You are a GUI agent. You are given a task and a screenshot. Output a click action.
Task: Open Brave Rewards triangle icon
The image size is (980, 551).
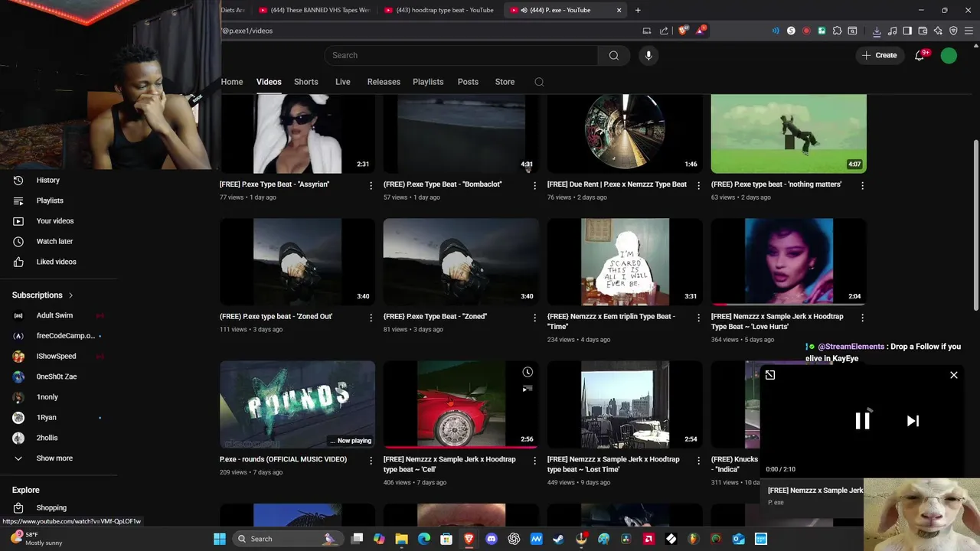coord(701,31)
